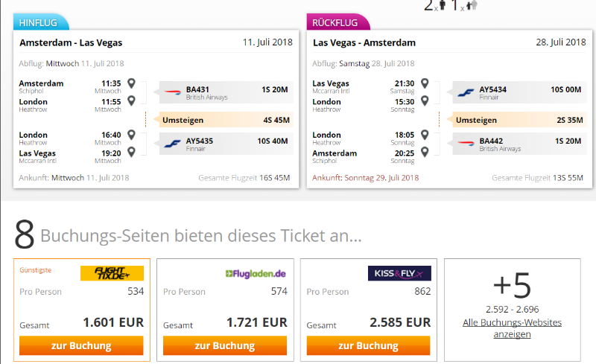Click the Kiss&Fly logo
This screenshot has height=364, width=596.
(399, 273)
